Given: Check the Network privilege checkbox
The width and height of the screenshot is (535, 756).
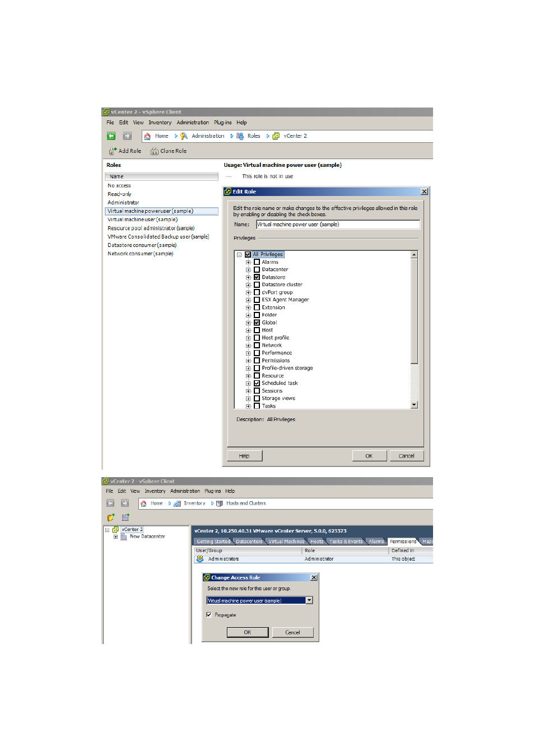Looking at the screenshot, I should coord(257,345).
